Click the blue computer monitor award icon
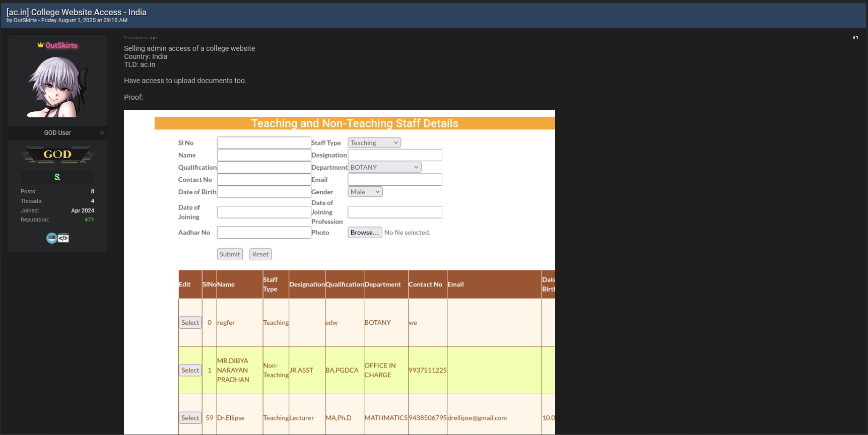This screenshot has width=868, height=435. tap(51, 238)
